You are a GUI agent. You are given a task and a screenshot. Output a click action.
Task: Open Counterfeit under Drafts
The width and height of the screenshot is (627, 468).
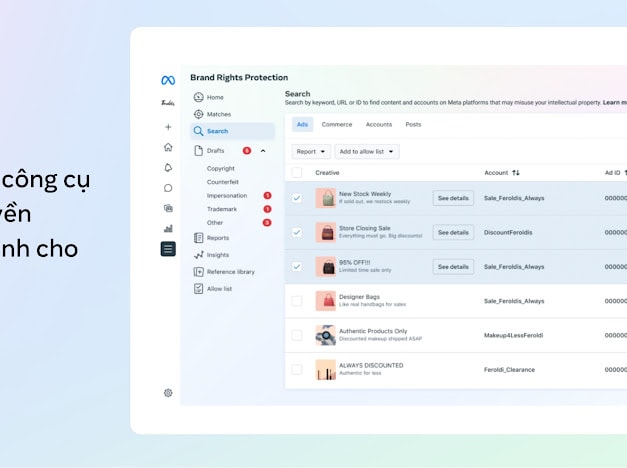click(x=223, y=182)
